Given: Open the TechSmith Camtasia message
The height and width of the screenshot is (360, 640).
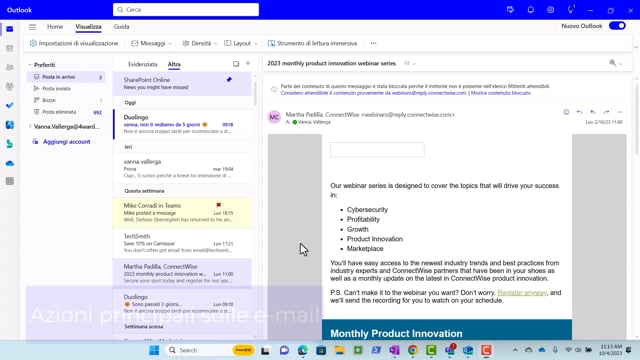Looking at the screenshot, I should click(182, 243).
